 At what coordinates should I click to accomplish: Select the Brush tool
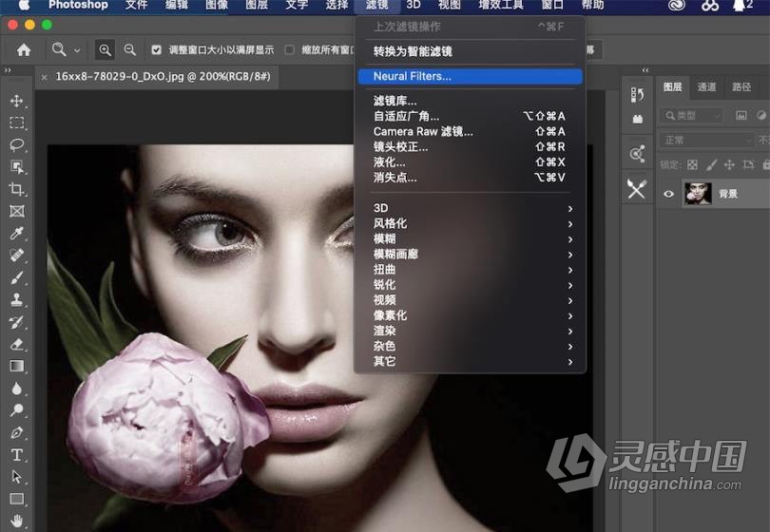[17, 277]
